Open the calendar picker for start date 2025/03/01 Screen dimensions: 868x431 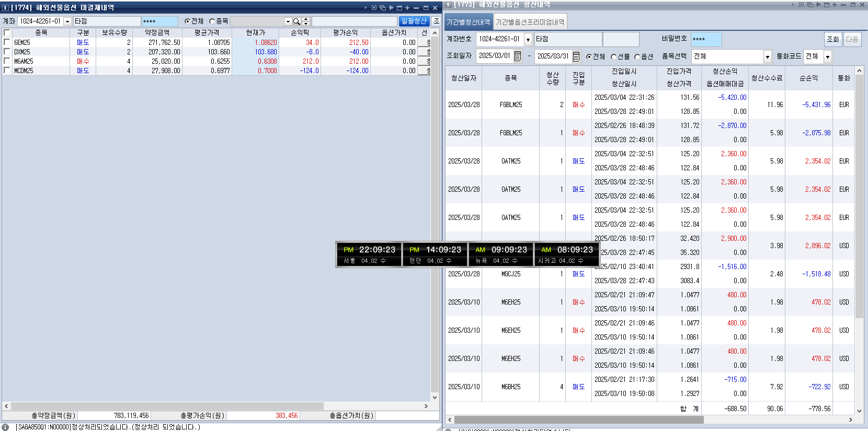pyautogui.click(x=518, y=56)
